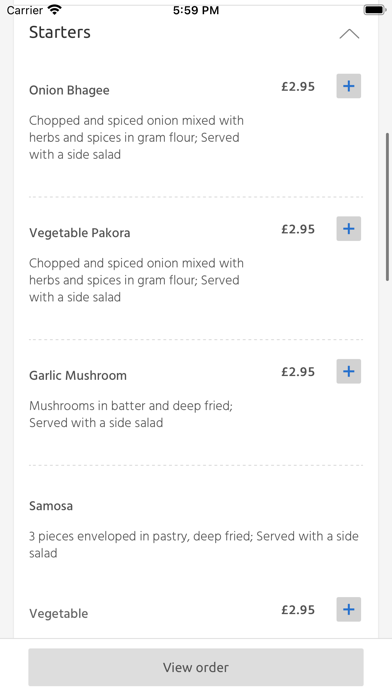
Task: Select the Onion Bhagee item title
Action: tap(69, 91)
